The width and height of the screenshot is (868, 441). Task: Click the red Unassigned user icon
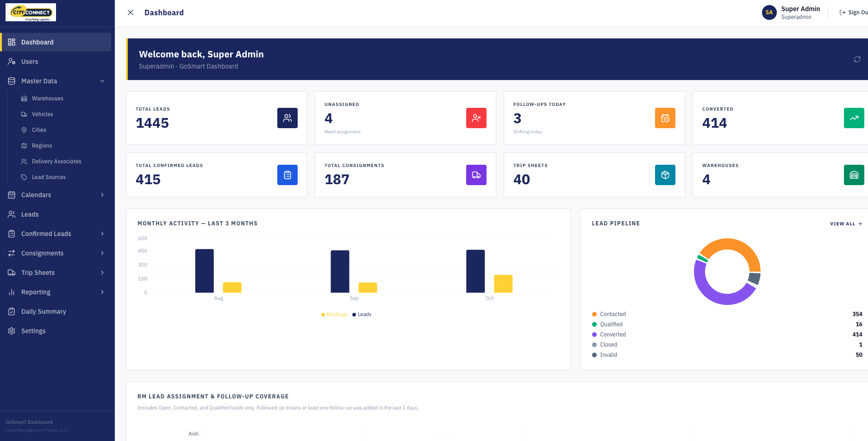[x=476, y=118]
